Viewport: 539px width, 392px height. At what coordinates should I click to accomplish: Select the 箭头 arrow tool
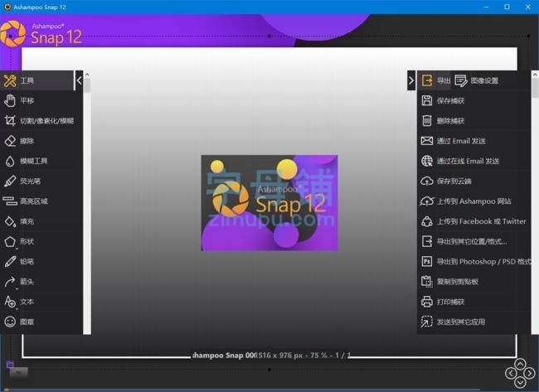point(37,282)
